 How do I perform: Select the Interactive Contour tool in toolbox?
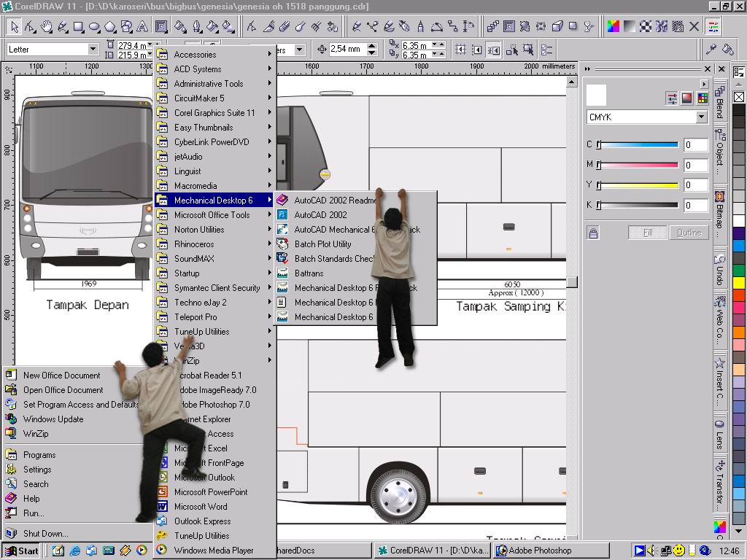coord(161,27)
